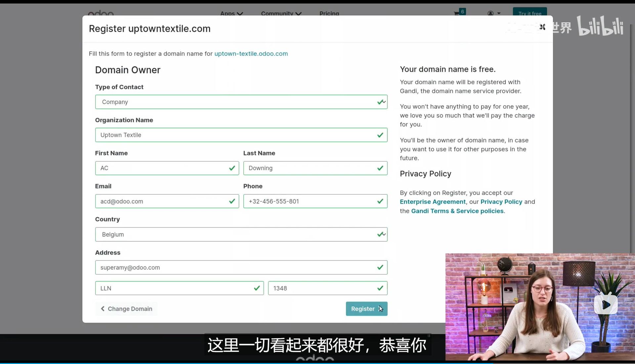Submit the form with Register button
Screen dimensions: 635x364
click(x=366, y=309)
